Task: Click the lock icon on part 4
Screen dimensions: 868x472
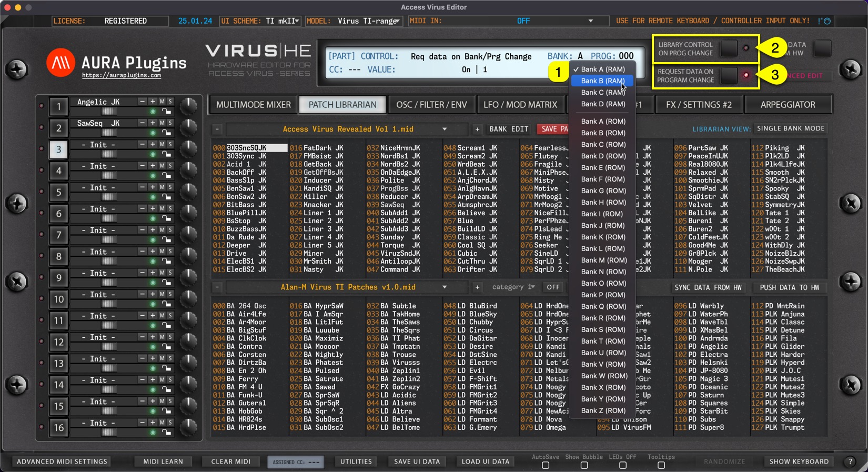Action: coord(166,176)
